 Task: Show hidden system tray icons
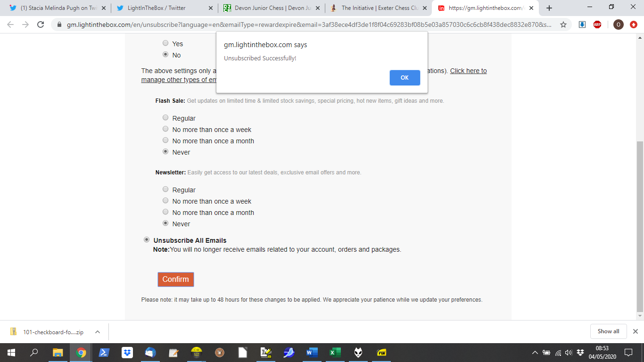[535, 352]
